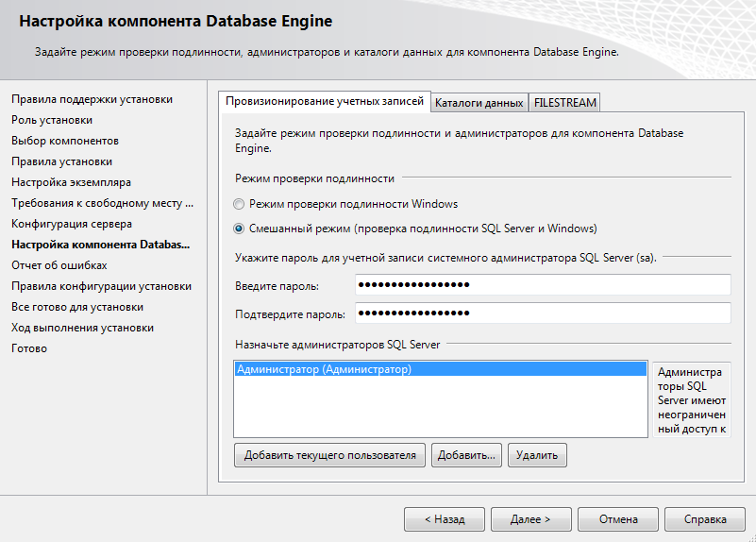The width and height of the screenshot is (756, 542).
Task: Proceed with the Далее > button
Action: 530,518
